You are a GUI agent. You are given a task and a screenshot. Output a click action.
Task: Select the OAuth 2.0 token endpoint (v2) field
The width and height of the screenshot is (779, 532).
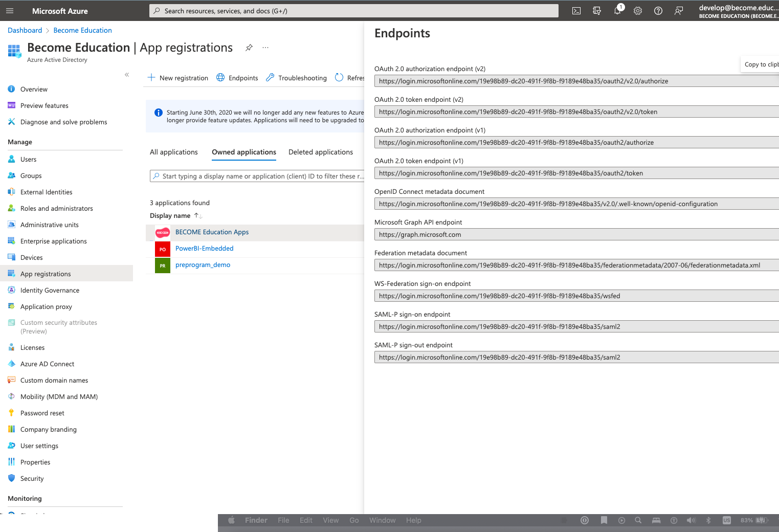[x=576, y=112]
